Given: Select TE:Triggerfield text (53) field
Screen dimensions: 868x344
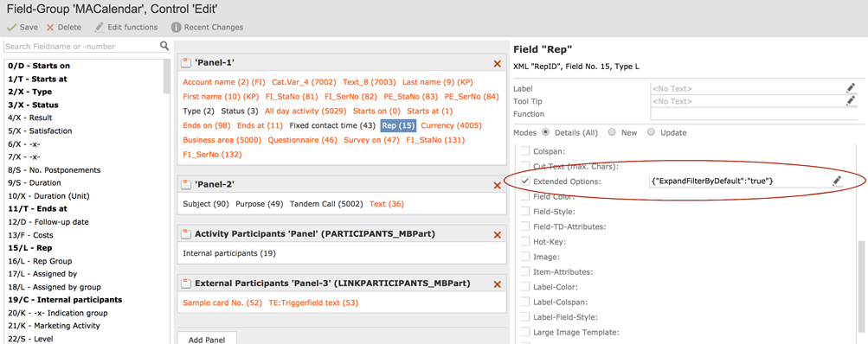Looking at the screenshot, I should (x=313, y=303).
